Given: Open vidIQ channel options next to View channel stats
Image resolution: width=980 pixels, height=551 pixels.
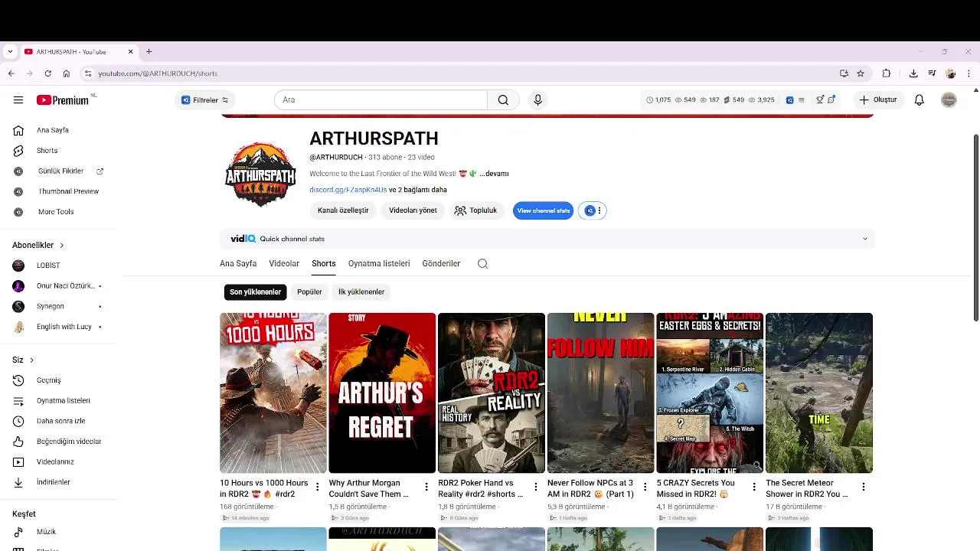Looking at the screenshot, I should pos(593,210).
